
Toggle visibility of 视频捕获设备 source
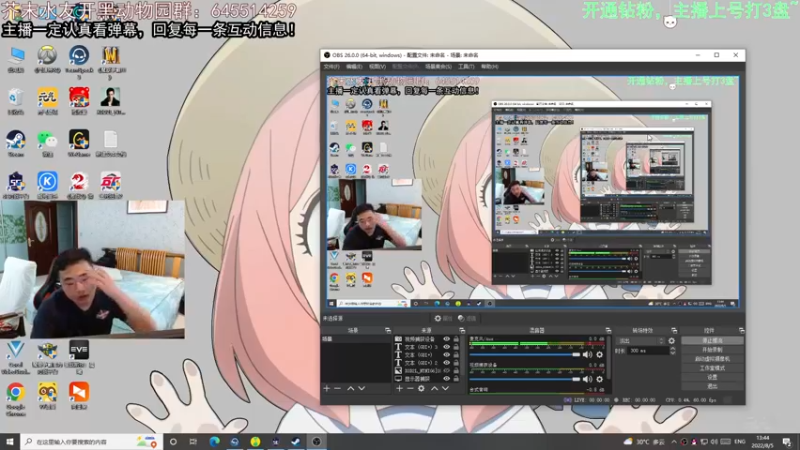click(x=446, y=339)
